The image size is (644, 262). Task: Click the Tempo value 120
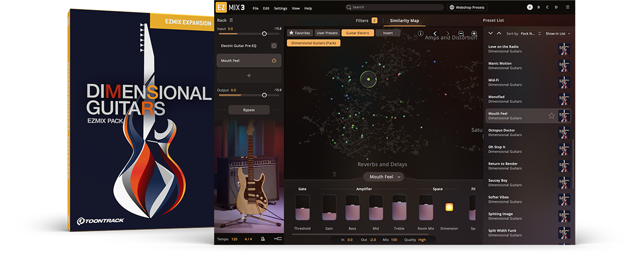235,239
